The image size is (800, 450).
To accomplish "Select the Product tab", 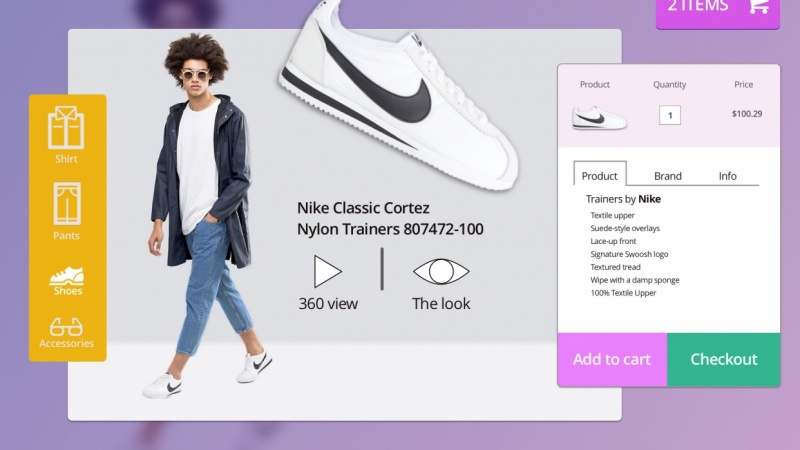I will (x=599, y=174).
